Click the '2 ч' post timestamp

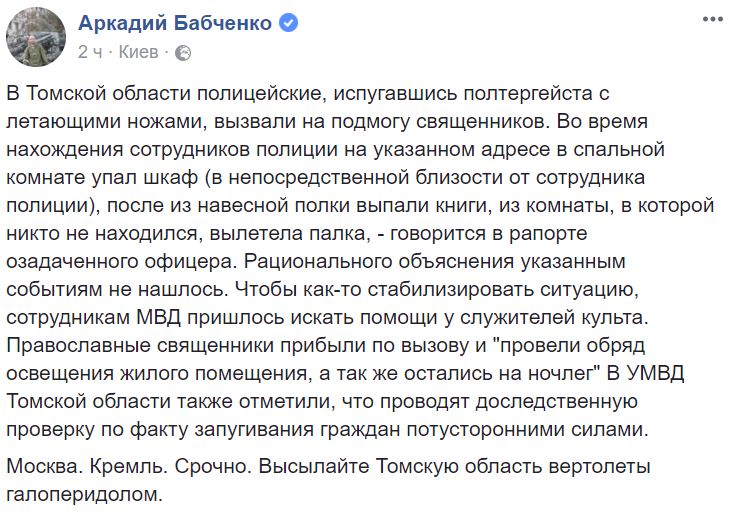(90, 52)
